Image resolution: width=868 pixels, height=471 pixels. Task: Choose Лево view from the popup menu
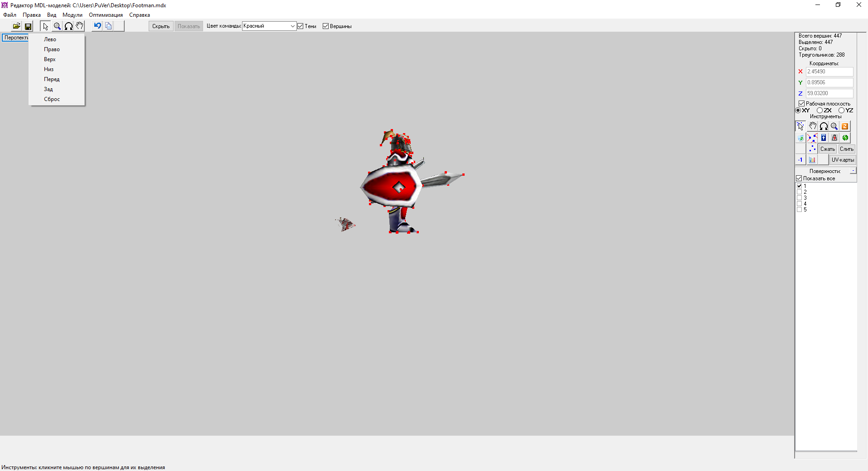57,39
